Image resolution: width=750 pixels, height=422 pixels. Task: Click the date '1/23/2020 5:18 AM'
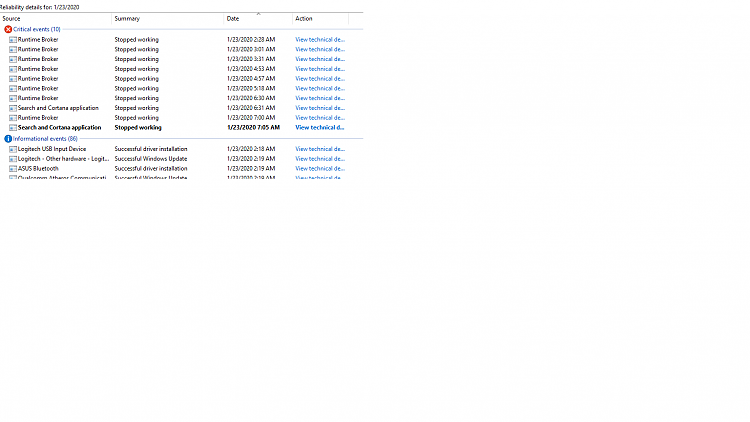pos(251,89)
